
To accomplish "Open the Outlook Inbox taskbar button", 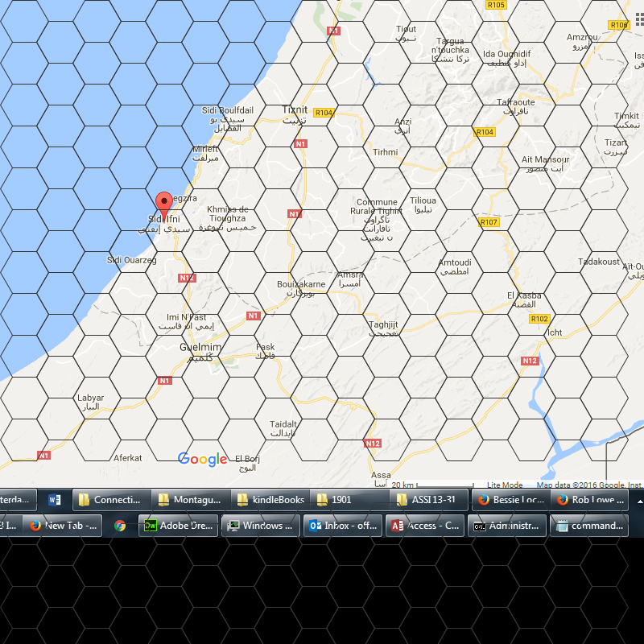I will coord(343,526).
